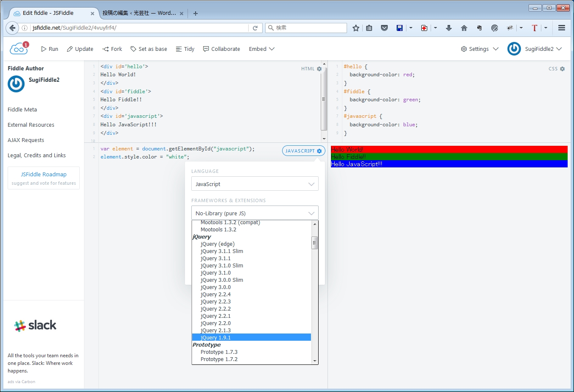Switch to the WordPress post editing tab
Screen dimensions: 574x392
click(139, 13)
